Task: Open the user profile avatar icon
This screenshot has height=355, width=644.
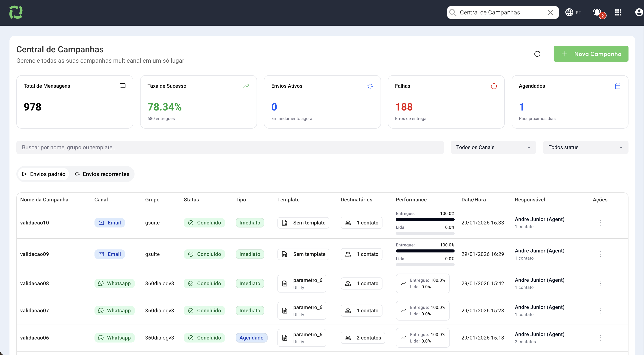Action: (x=639, y=12)
